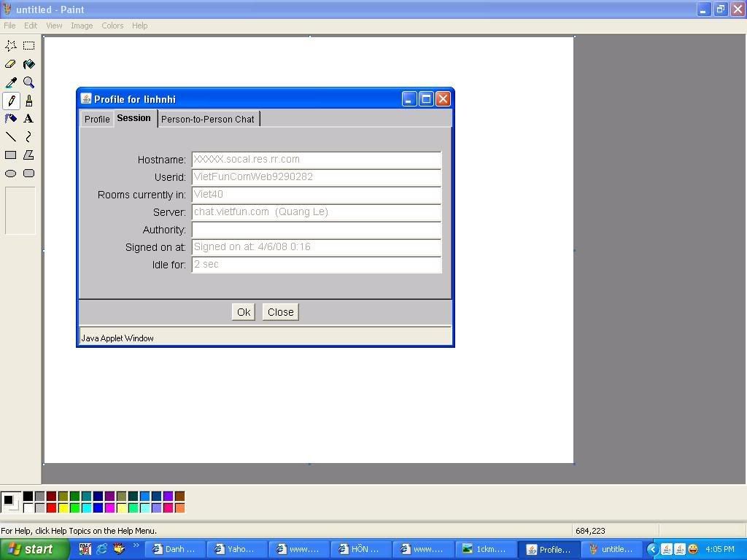This screenshot has width=747, height=560.
Task: Select the Brush tool
Action: point(29,101)
